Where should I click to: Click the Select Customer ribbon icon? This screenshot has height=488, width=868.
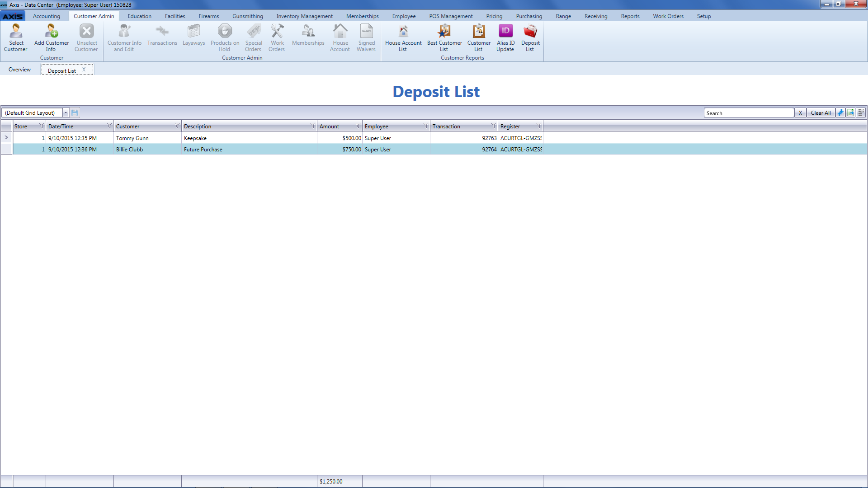coord(16,38)
